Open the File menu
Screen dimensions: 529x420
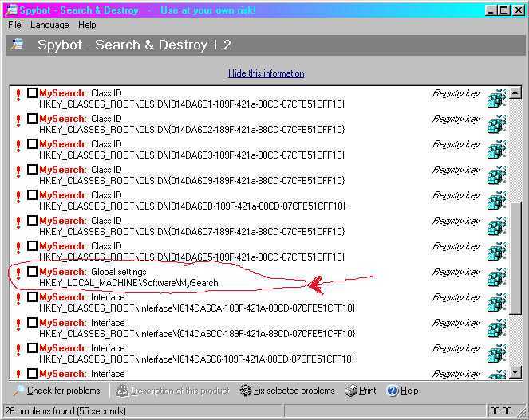pyautogui.click(x=14, y=25)
